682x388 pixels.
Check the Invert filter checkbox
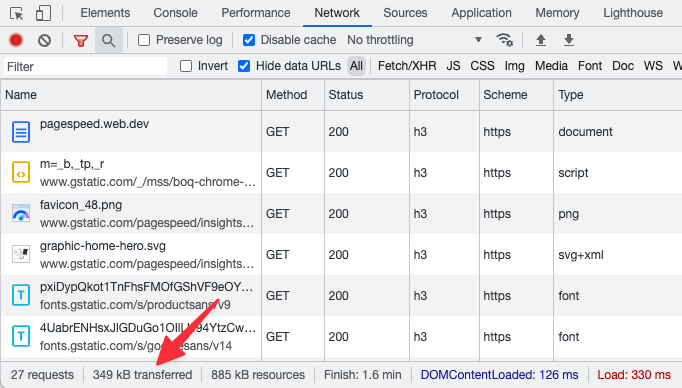pyautogui.click(x=186, y=66)
